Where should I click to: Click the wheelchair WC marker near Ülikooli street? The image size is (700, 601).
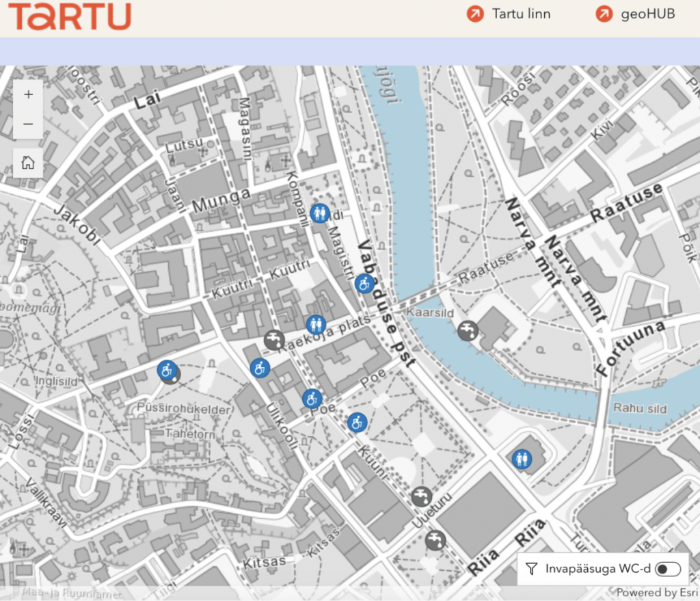(260, 368)
